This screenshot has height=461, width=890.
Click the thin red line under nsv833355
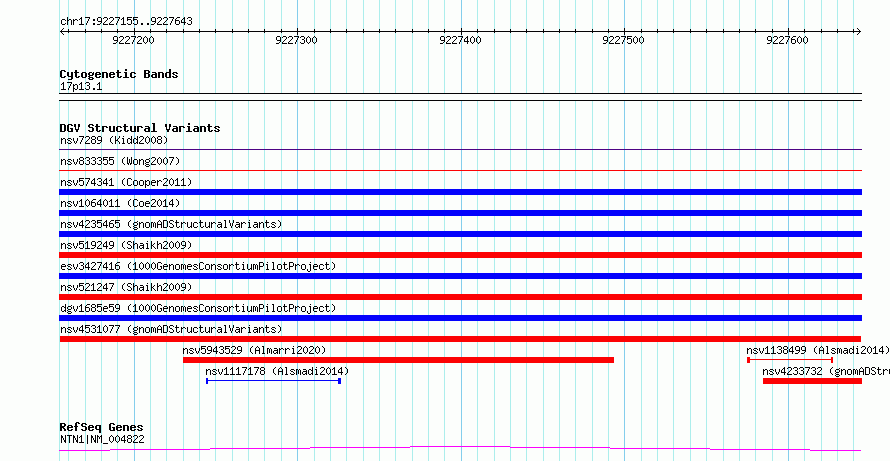click(x=460, y=170)
